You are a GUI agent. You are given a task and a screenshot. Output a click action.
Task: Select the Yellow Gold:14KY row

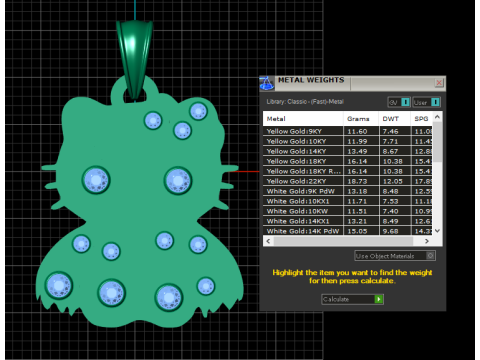click(x=348, y=151)
